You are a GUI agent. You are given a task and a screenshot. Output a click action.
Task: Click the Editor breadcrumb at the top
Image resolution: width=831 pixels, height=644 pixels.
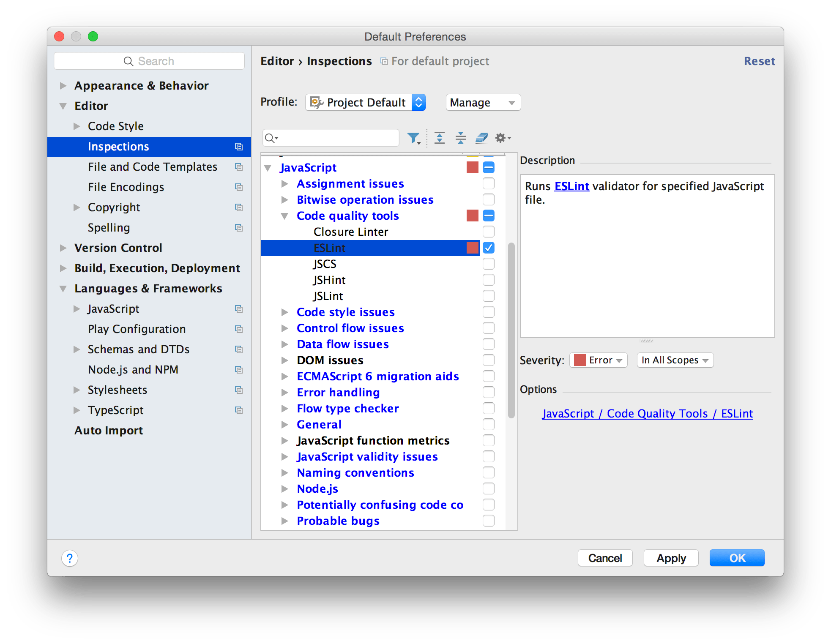277,61
